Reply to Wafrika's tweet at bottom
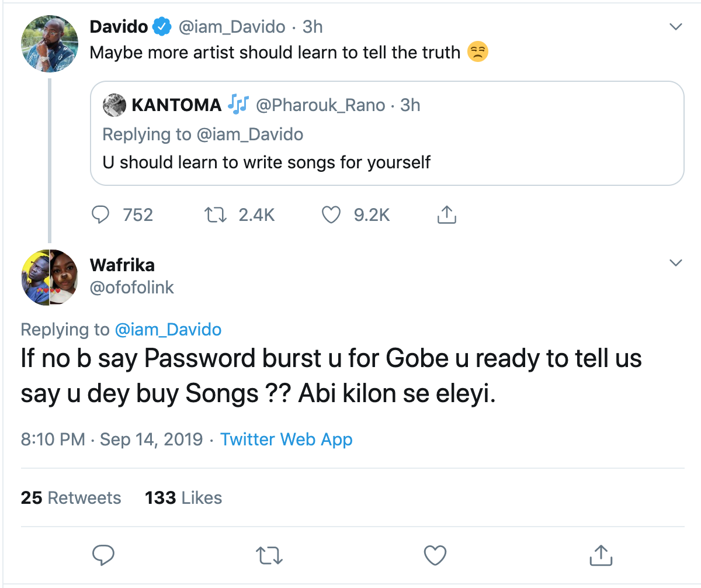 point(103,554)
